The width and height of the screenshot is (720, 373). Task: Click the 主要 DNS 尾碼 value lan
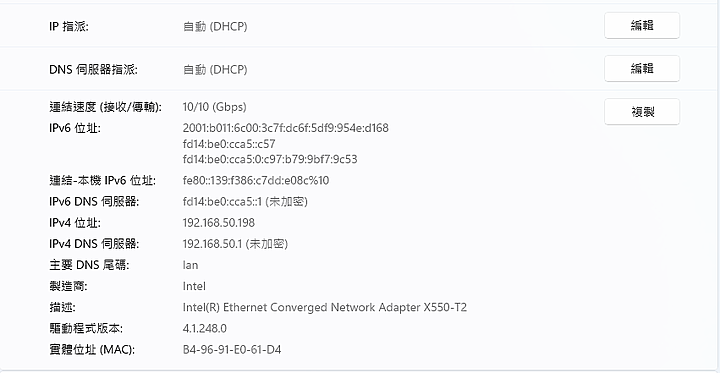point(191,265)
